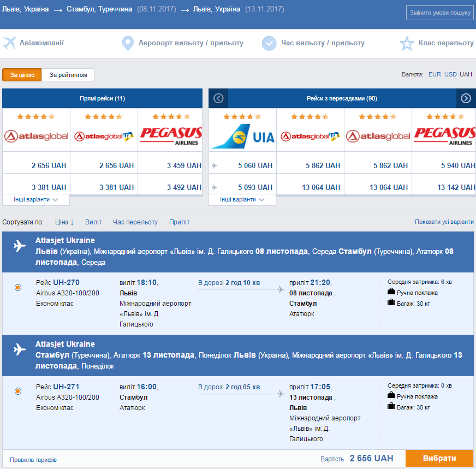Show previous connecting flights with left arrow
This screenshot has width=476, height=469.
[218, 98]
